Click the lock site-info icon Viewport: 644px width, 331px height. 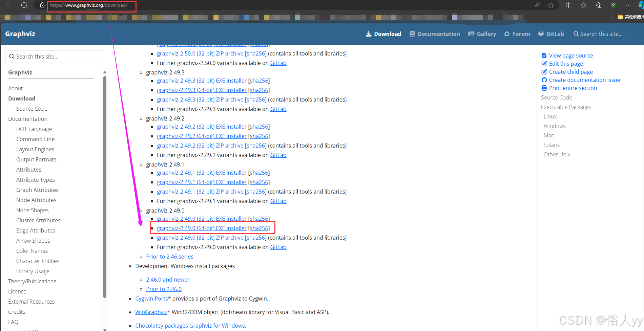point(42,5)
